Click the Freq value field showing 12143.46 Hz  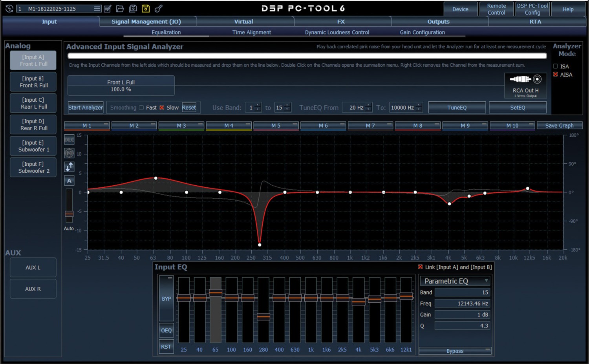coord(462,304)
